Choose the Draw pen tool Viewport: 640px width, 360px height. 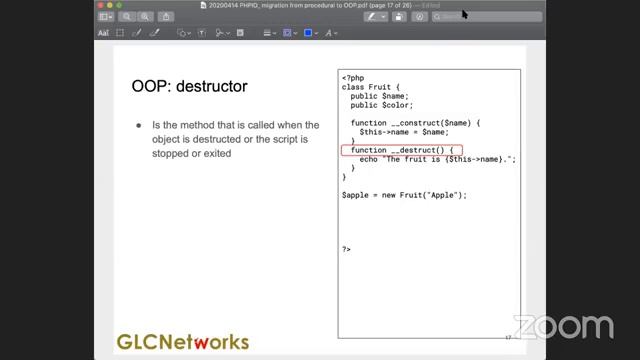pyautogui.click(x=154, y=33)
